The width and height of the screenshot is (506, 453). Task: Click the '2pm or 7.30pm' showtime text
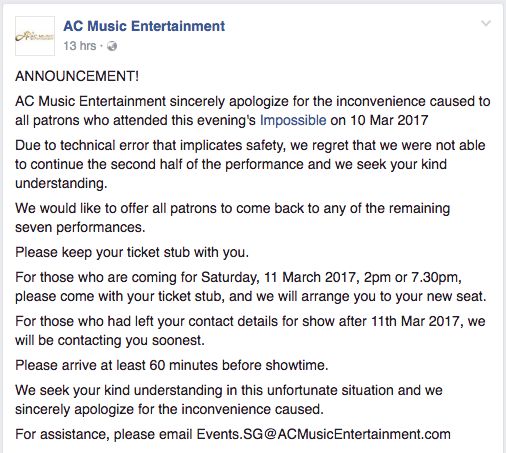412,277
